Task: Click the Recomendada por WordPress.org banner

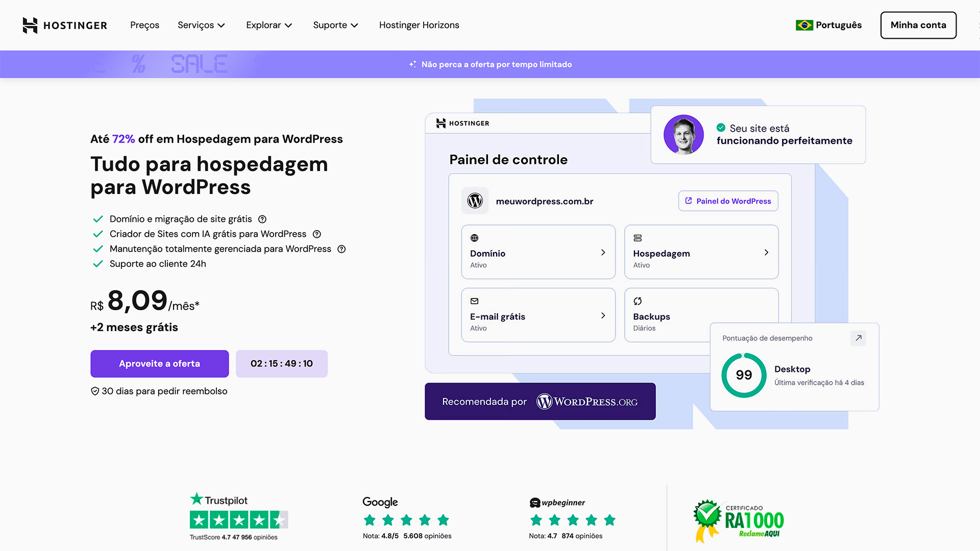Action: click(540, 402)
